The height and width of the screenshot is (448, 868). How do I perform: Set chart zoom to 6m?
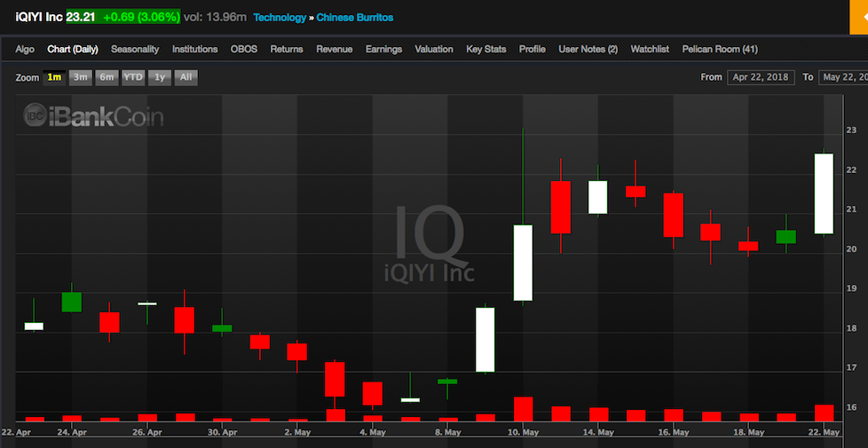(107, 77)
